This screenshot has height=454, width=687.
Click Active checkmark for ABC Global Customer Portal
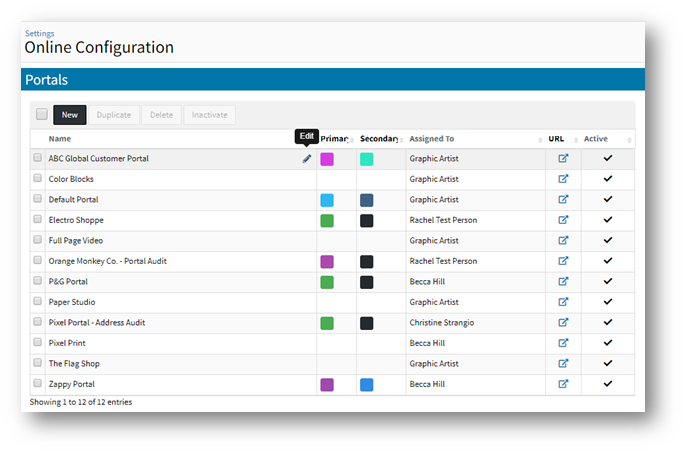pos(608,158)
